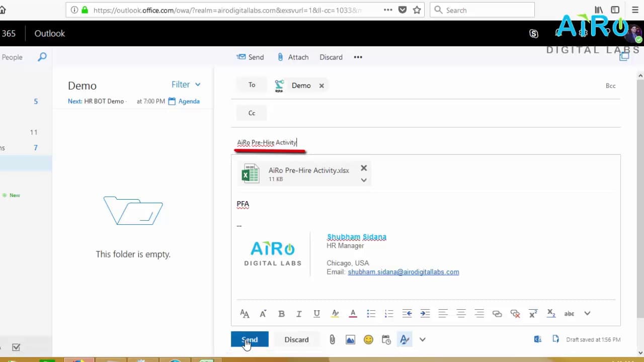Click the draft page icon beside saved status
The height and width of the screenshot is (362, 644).
point(555,339)
